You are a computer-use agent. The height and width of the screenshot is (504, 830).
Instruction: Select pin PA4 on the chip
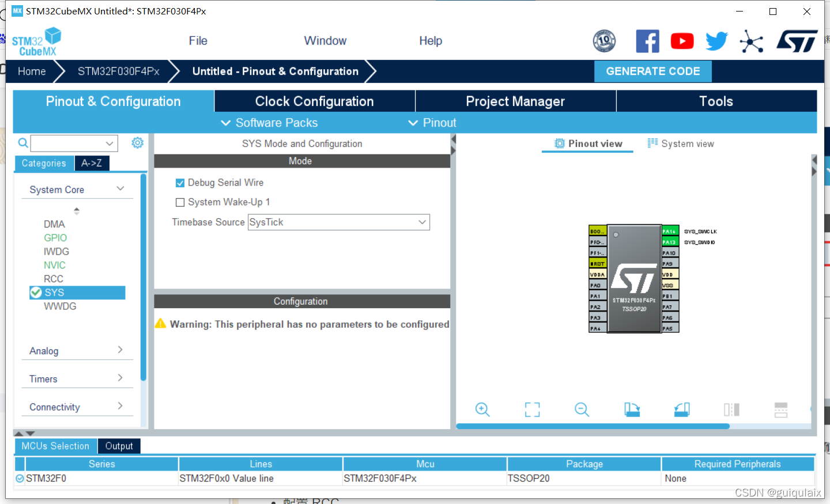coord(598,328)
